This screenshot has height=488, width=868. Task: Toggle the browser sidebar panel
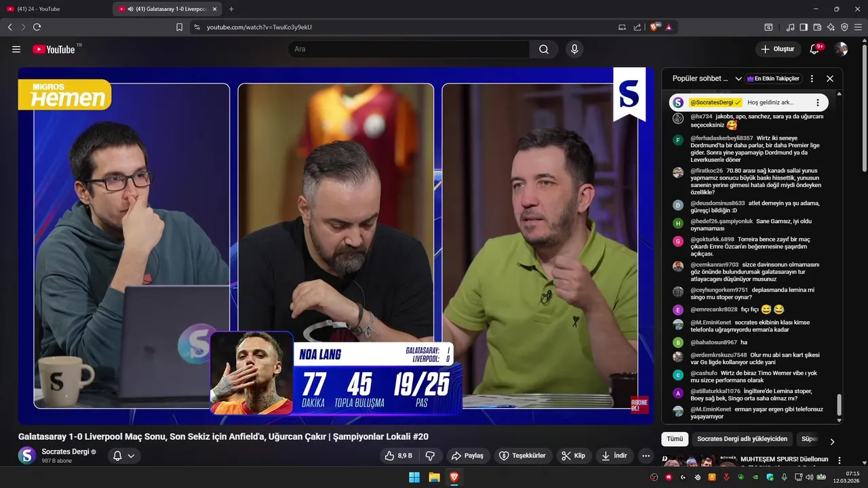(804, 27)
